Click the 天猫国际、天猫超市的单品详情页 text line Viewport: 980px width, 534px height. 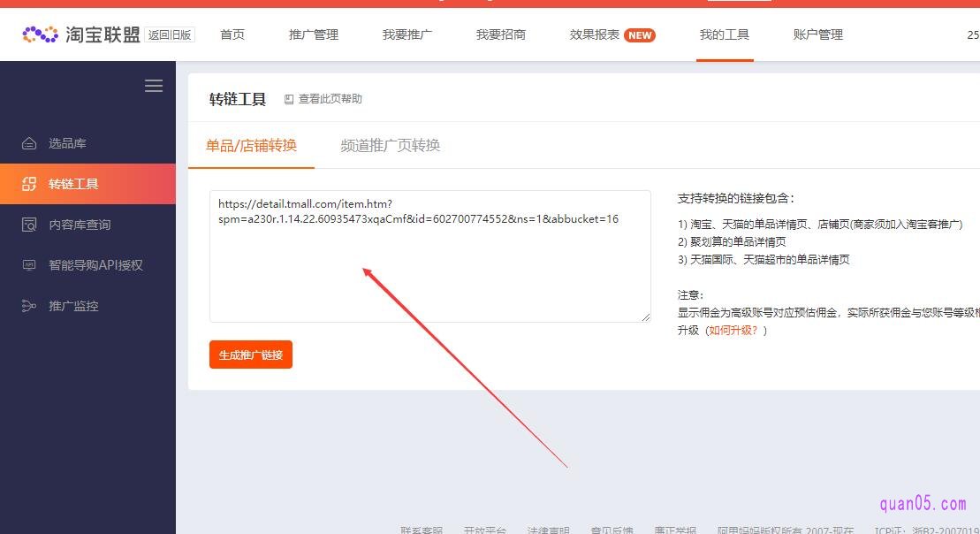(763, 260)
